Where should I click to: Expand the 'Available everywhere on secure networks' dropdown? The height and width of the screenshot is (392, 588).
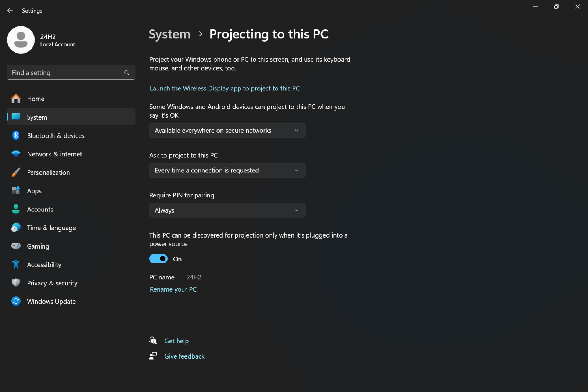pyautogui.click(x=227, y=130)
